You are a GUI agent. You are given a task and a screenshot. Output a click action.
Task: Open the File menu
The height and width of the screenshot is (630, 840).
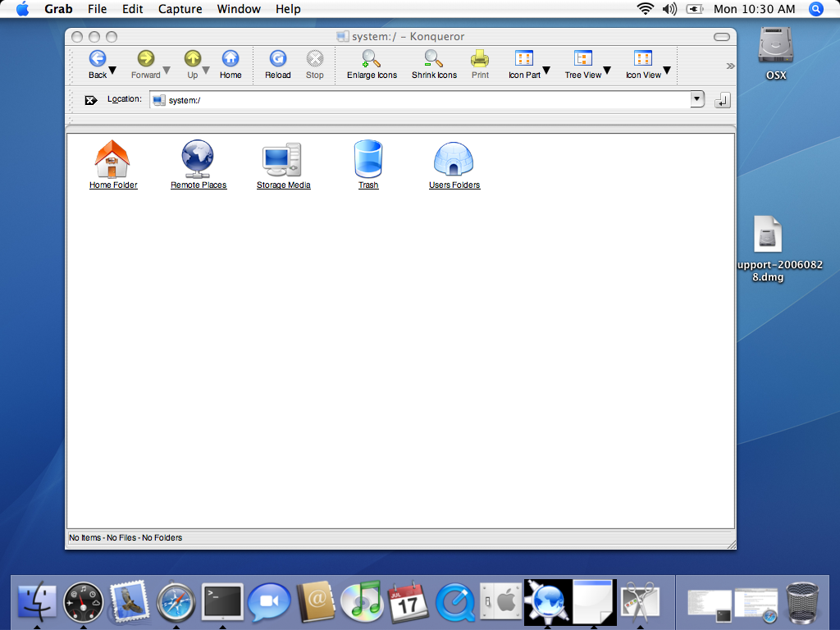point(97,9)
